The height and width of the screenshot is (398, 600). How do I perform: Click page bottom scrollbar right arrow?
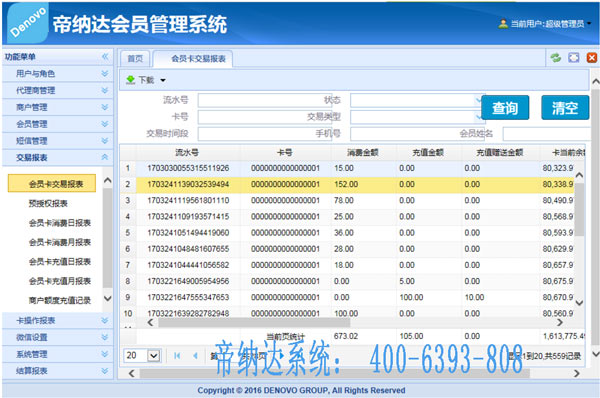point(576,374)
